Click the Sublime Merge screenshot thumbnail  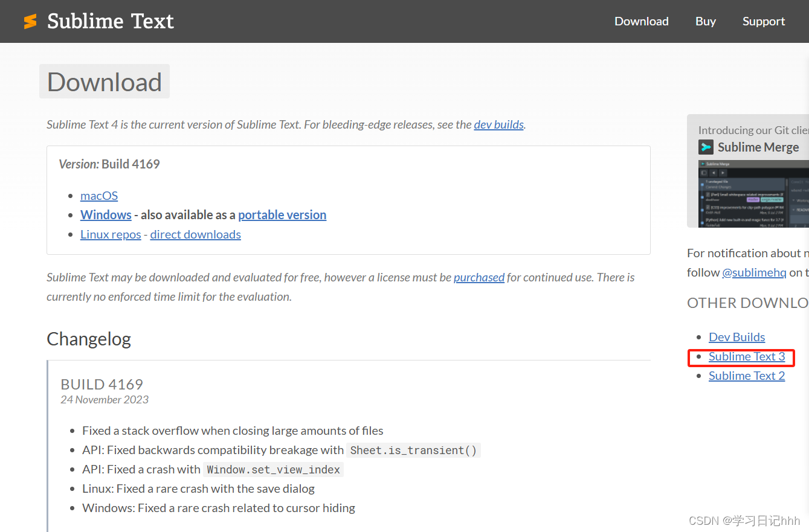click(753, 193)
